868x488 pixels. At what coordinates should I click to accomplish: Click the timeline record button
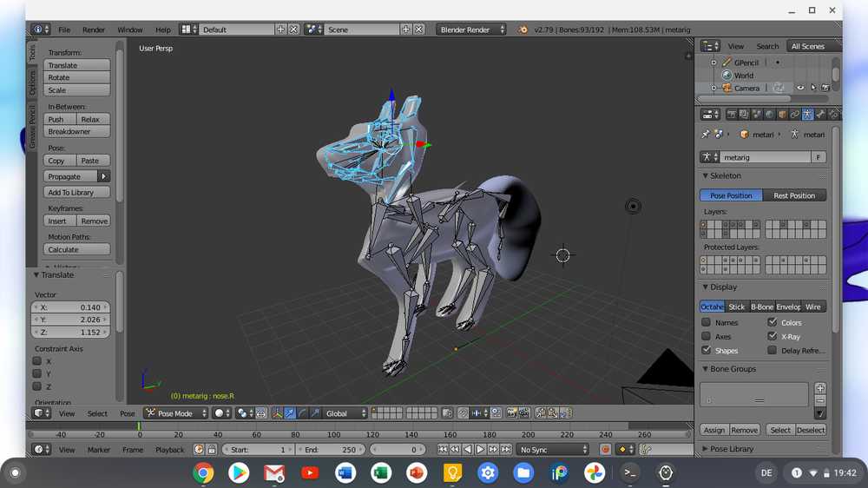[x=606, y=450]
